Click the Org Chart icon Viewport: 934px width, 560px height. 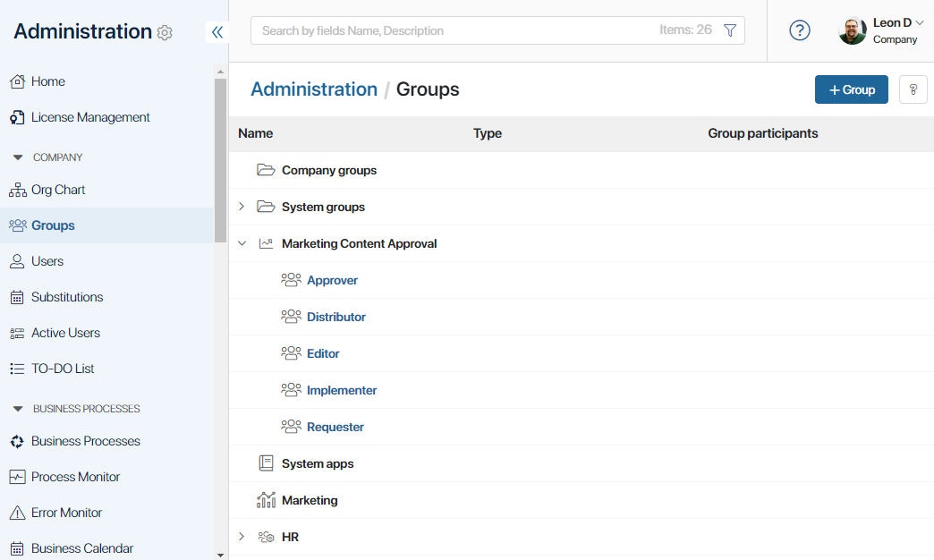point(17,190)
